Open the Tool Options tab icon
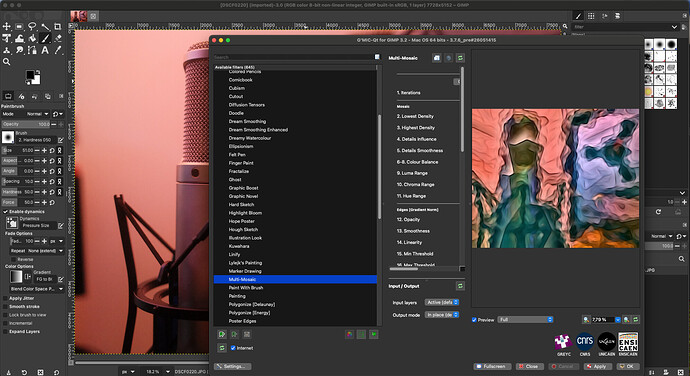Viewport: 690px width, 376px height. 8,96
